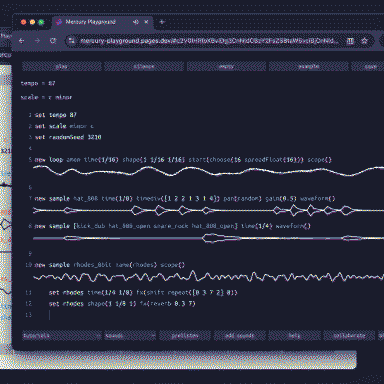Click the silence button
Image resolution: width=384 pixels, height=384 pixels.
[144, 66]
